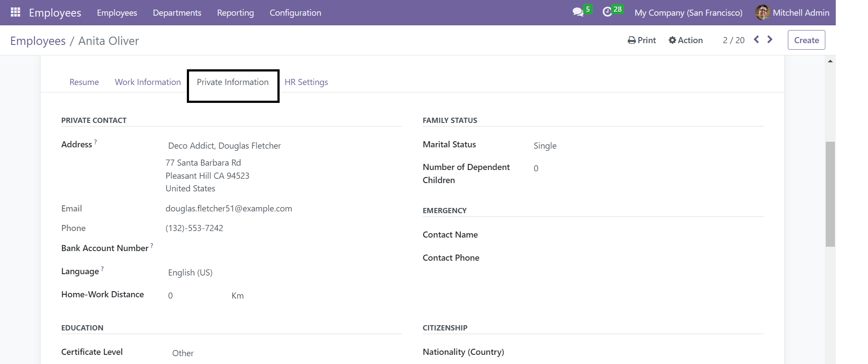Click the PRIVATE CONTACT section heading
This screenshot has height=364, width=868.
[94, 120]
